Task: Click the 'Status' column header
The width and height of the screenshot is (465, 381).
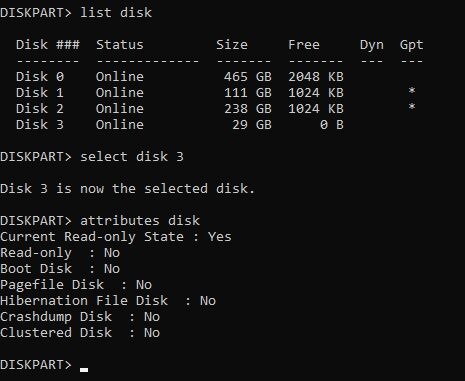Action: 120,45
